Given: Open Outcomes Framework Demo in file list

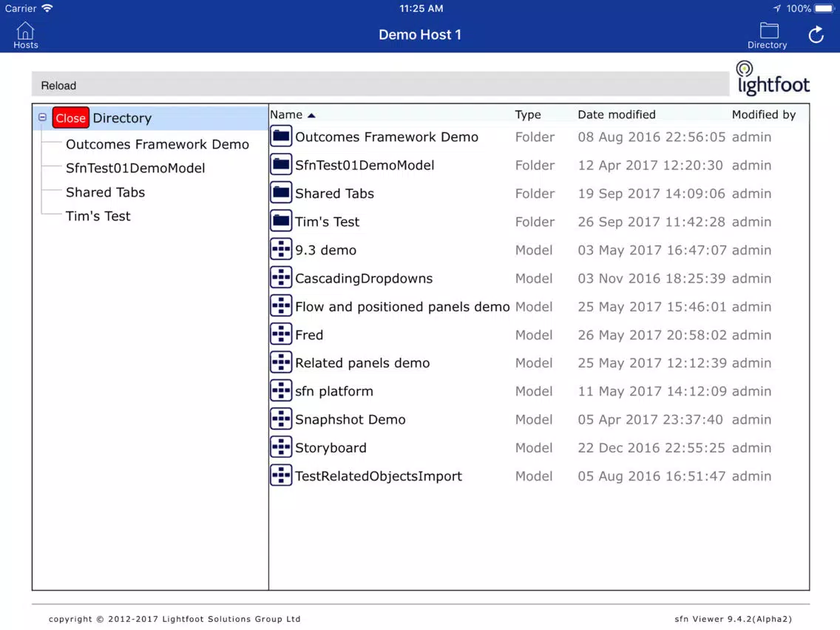Looking at the screenshot, I should point(386,137).
